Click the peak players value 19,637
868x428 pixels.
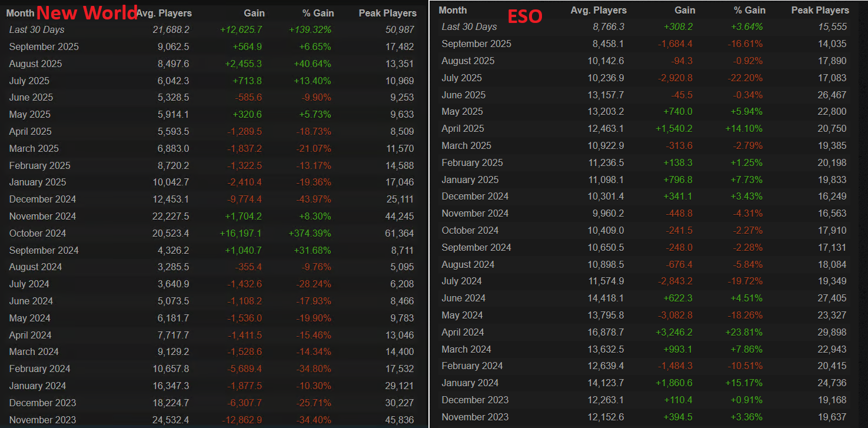click(833, 417)
